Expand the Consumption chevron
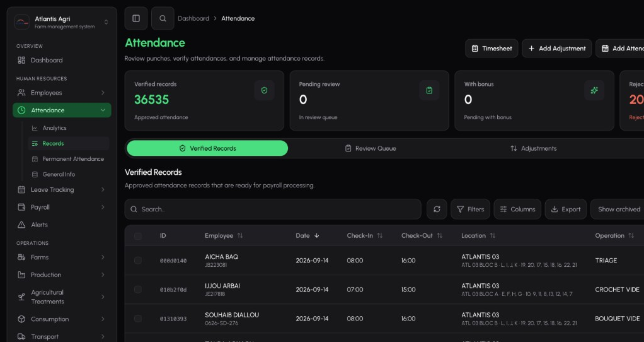644x342 pixels. click(x=103, y=319)
